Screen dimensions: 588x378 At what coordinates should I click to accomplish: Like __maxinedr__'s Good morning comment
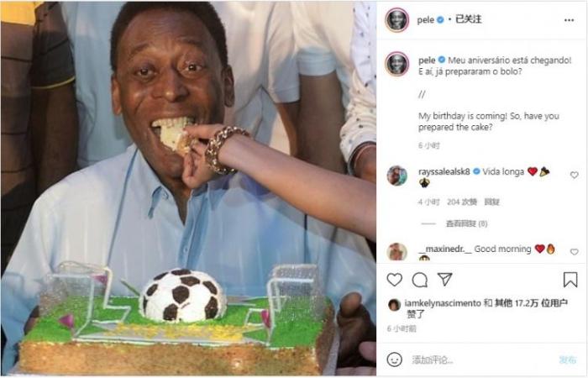575,251
